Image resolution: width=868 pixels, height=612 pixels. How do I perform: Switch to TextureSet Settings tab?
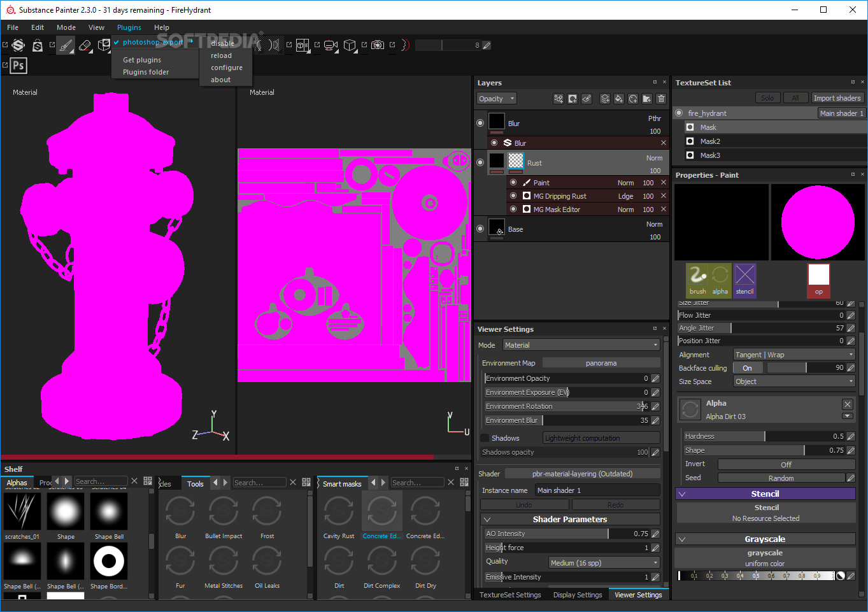click(510, 595)
